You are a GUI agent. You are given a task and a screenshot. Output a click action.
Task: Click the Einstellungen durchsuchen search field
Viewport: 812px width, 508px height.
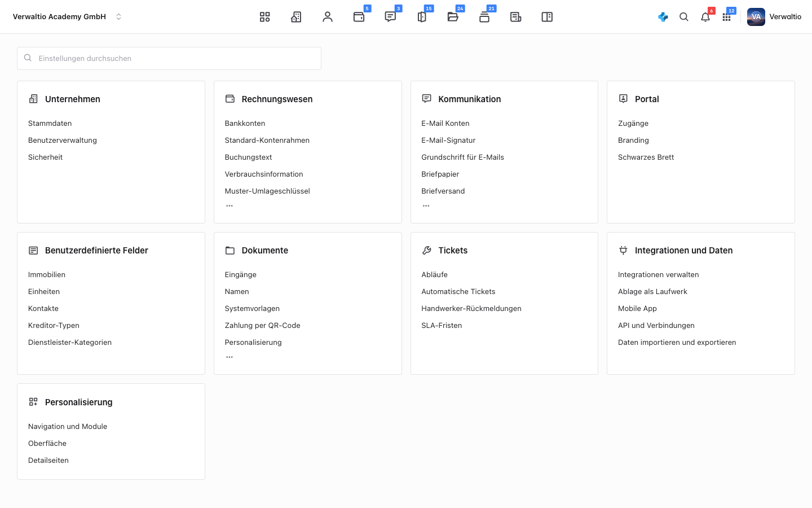[169, 59]
